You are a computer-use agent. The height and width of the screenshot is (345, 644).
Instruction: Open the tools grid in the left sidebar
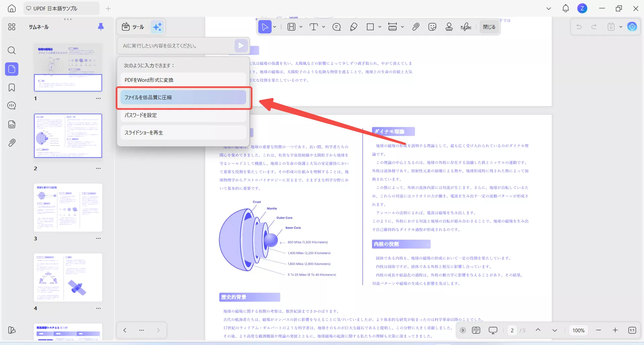click(12, 27)
